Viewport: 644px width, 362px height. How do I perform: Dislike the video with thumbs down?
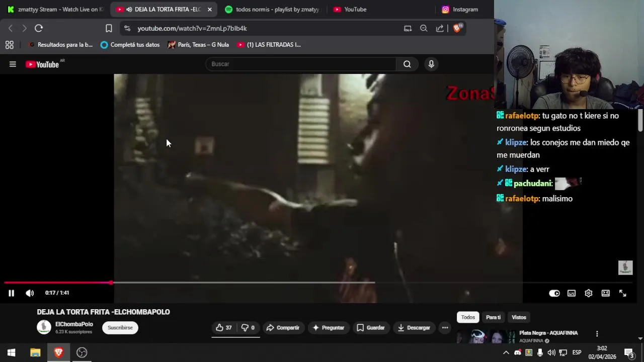(x=248, y=328)
